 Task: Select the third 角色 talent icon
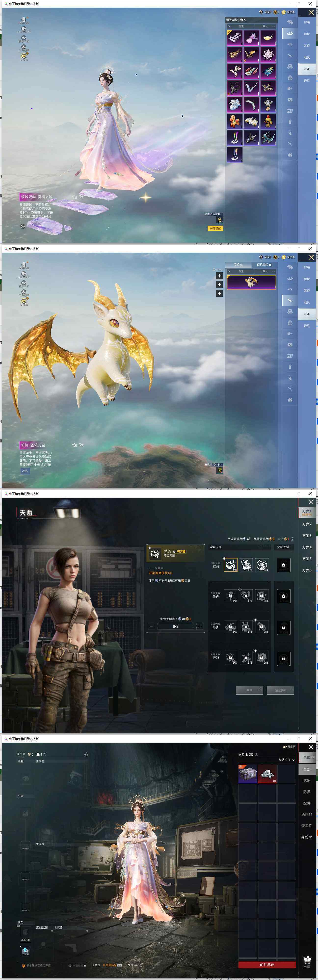[x=262, y=596]
